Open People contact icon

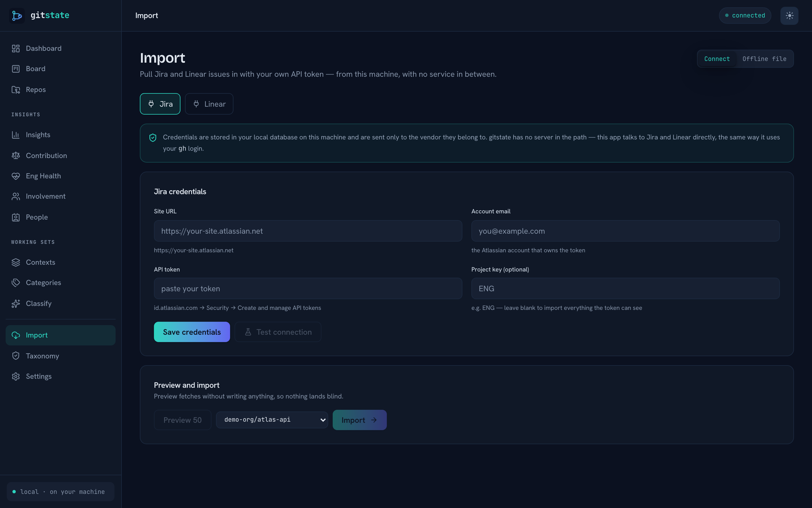tap(16, 217)
